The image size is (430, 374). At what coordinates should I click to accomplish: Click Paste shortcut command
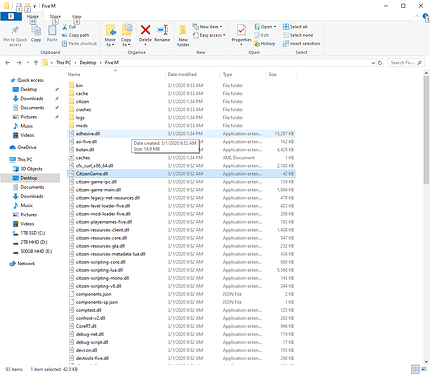pyautogui.click(x=79, y=43)
